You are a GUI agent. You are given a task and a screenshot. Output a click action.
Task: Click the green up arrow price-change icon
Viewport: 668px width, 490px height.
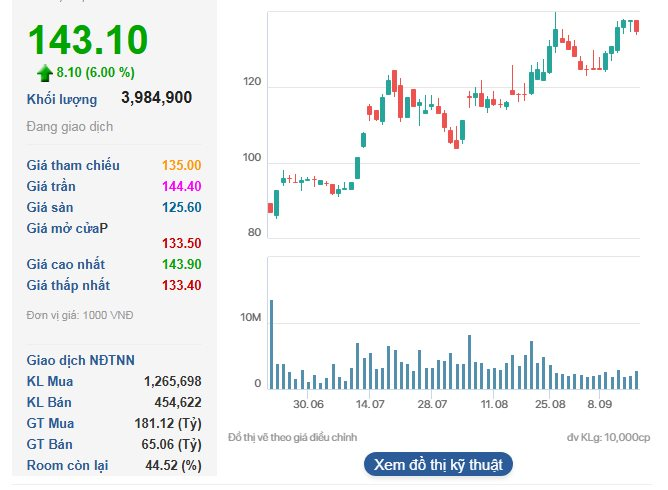pos(44,72)
